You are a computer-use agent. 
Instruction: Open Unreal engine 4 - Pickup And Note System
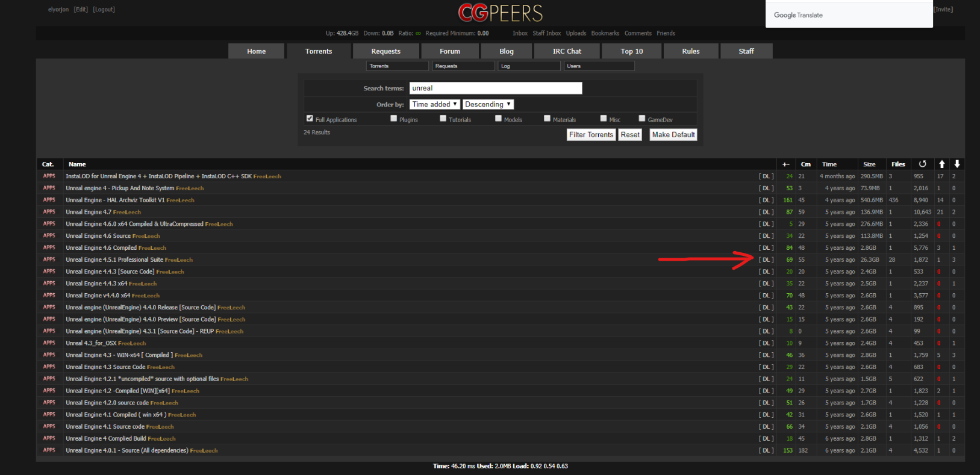[120, 188]
